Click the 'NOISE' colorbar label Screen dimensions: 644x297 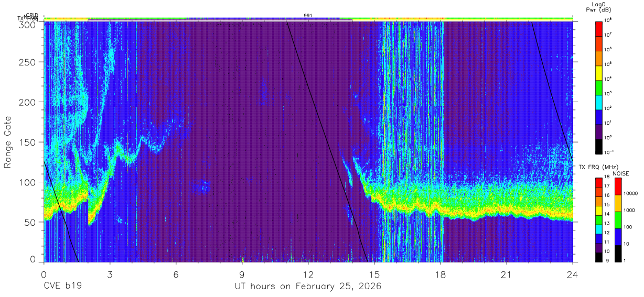[x=620, y=173]
